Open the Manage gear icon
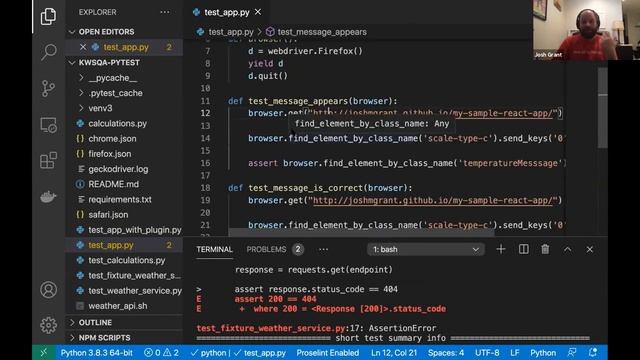 [48, 325]
